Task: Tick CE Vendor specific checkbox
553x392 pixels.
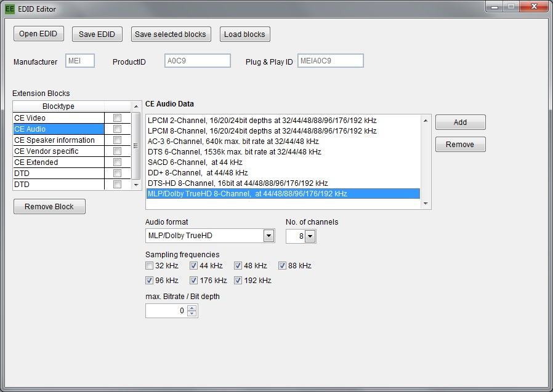Action: point(118,151)
